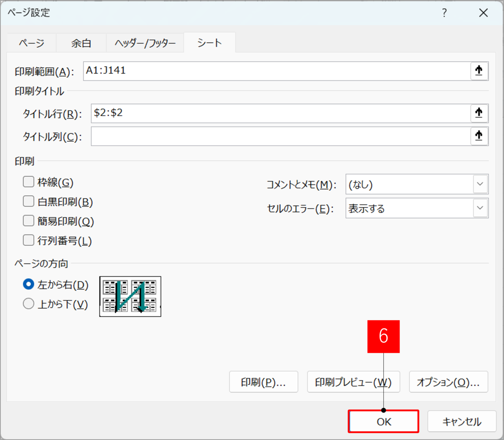Click the range selector arrow for タイトル行

click(x=479, y=113)
